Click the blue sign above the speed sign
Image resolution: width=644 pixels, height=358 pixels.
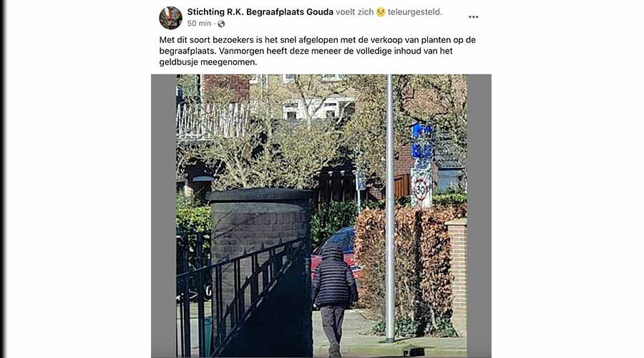(x=422, y=141)
